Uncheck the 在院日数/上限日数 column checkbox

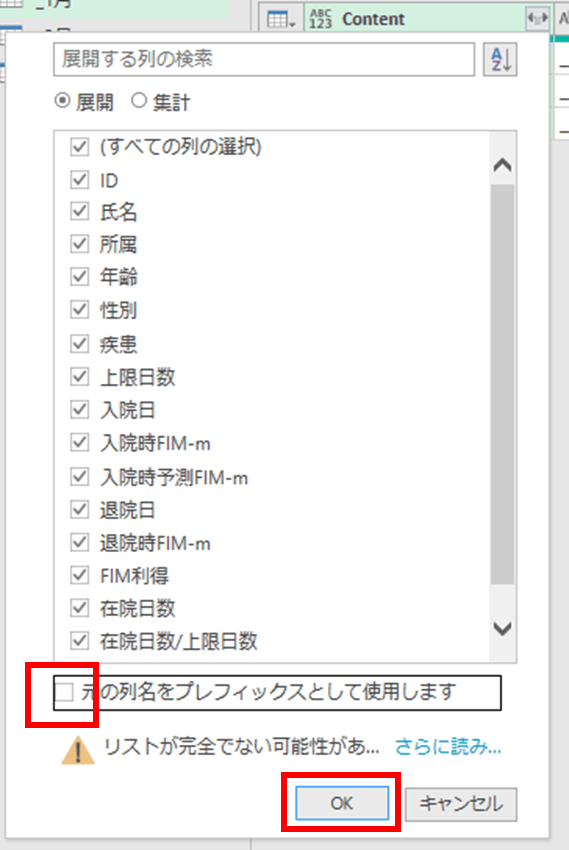tap(80, 641)
